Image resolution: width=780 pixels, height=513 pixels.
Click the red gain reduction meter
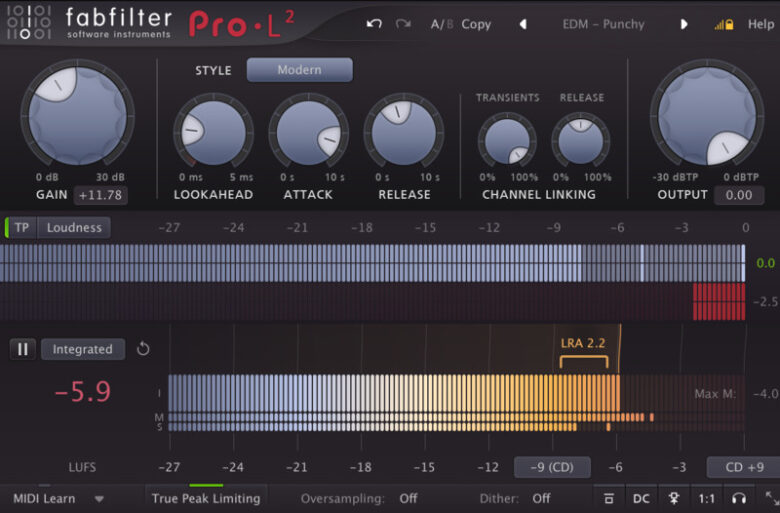click(x=719, y=302)
